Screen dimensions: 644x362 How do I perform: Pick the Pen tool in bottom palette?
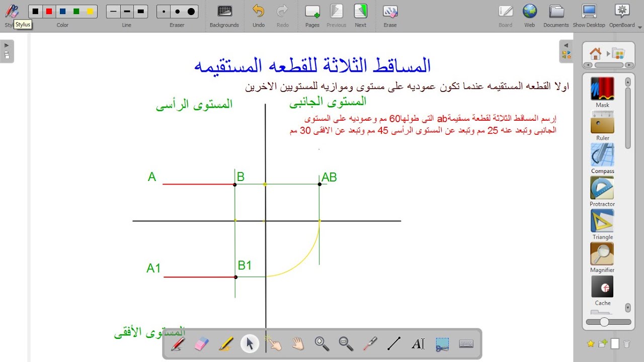pos(178,344)
